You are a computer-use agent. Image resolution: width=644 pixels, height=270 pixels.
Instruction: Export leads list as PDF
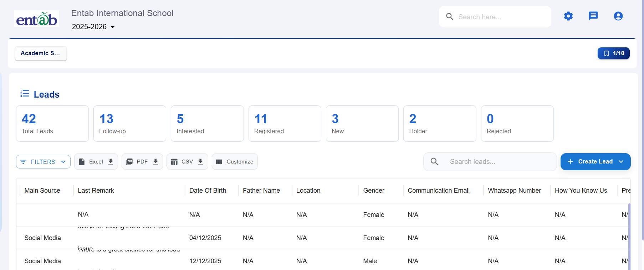[x=142, y=162]
